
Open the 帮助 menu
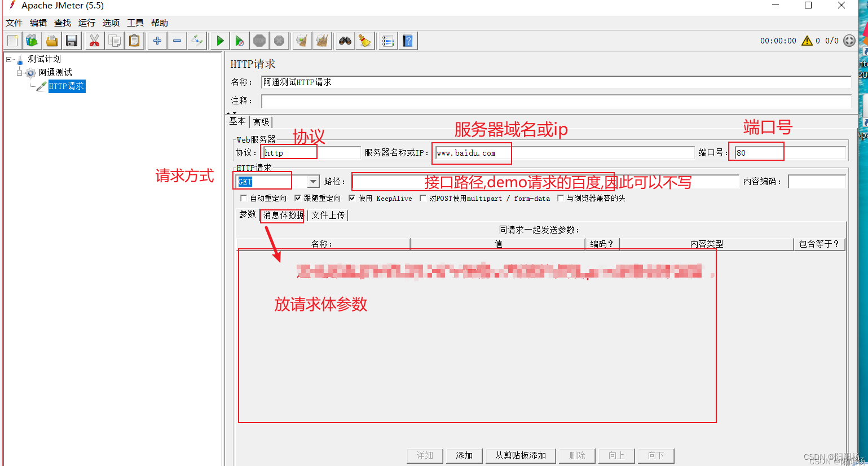coord(160,23)
